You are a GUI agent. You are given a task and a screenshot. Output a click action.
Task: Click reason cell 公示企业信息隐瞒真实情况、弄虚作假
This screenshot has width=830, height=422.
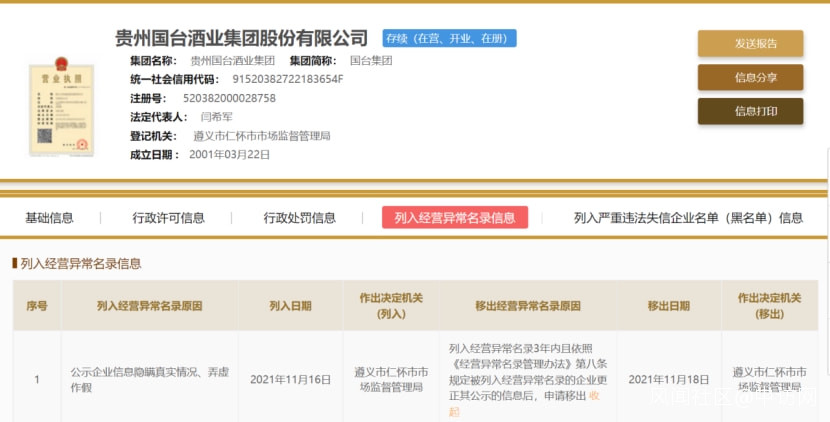(150, 380)
